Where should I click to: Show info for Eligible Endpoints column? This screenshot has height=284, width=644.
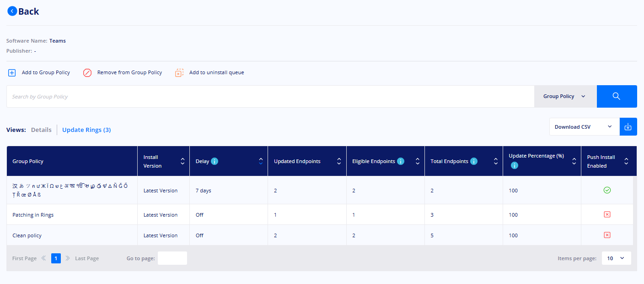click(x=401, y=161)
